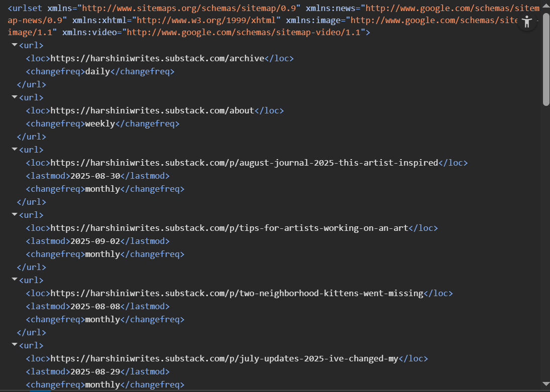
Task: Click the closing </url> after the tips-for-artists entry
Action: coord(32,267)
